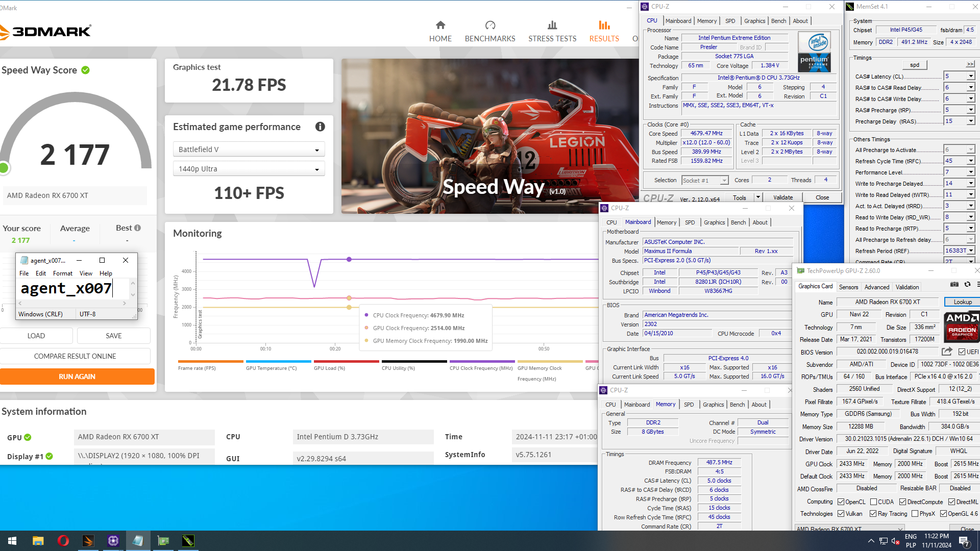
Task: Open CAS# Latency dropdown in MemSet
Action: point(971,76)
